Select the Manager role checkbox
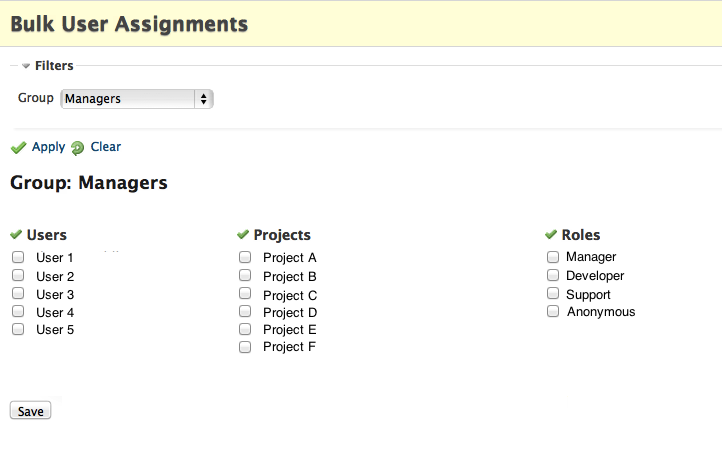This screenshot has height=467, width=722. pyautogui.click(x=553, y=257)
